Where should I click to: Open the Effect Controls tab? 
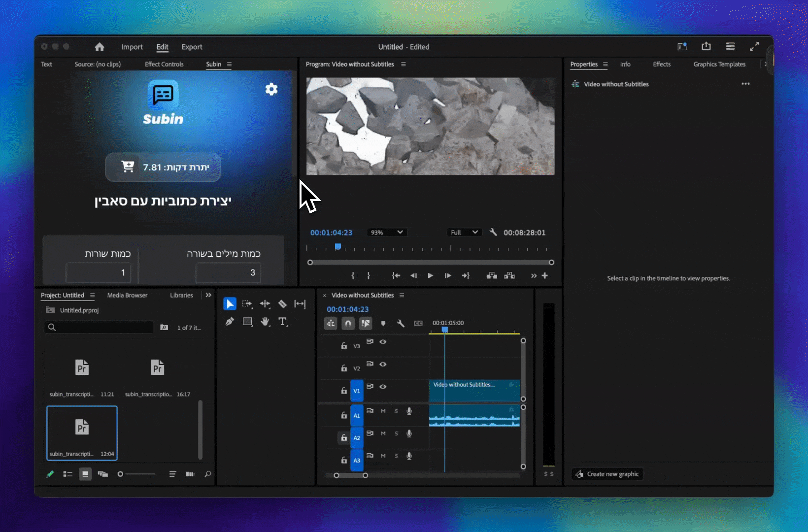(164, 65)
